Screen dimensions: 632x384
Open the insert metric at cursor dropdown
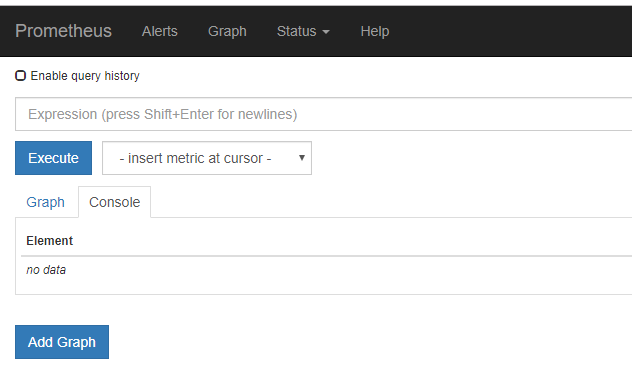[x=207, y=158]
